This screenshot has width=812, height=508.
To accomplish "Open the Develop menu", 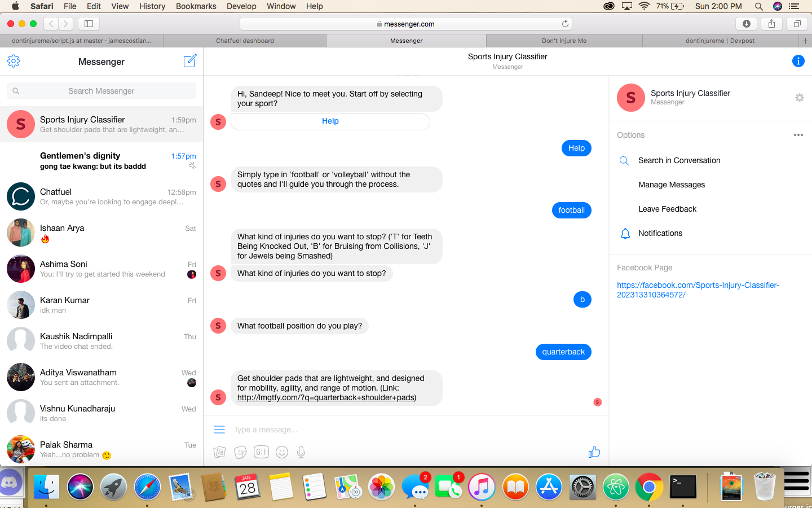I will 241,6.
